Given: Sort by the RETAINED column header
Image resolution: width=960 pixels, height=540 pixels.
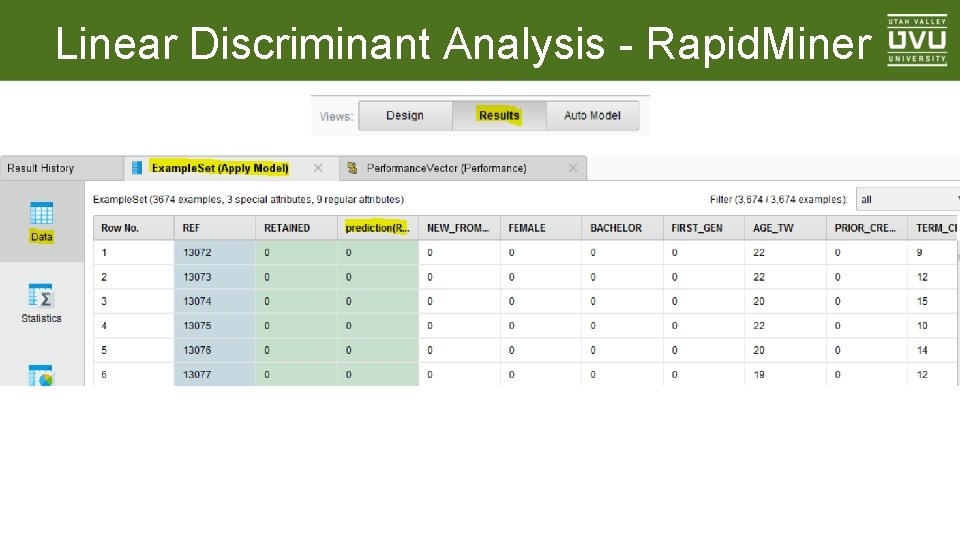Looking at the screenshot, I should (x=296, y=228).
